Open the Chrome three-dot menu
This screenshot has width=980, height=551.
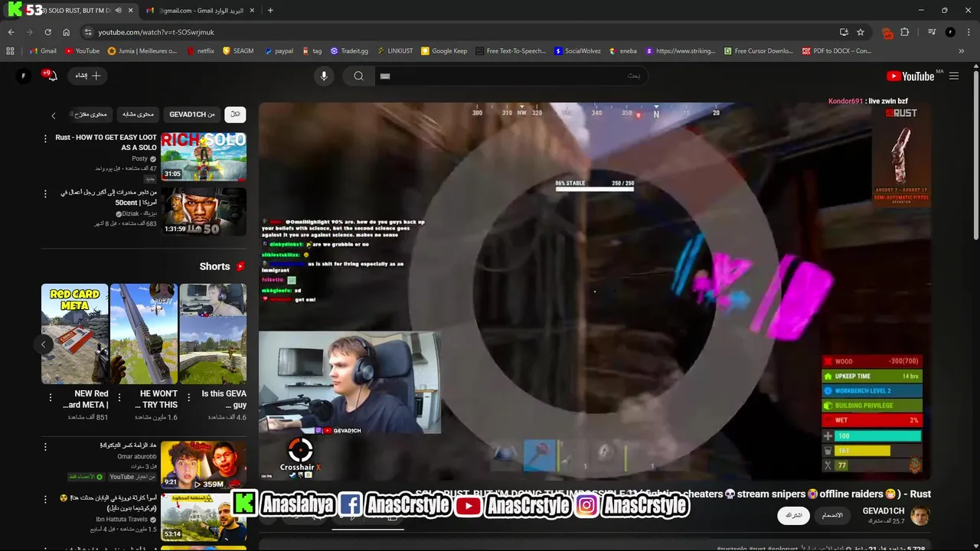[967, 32]
